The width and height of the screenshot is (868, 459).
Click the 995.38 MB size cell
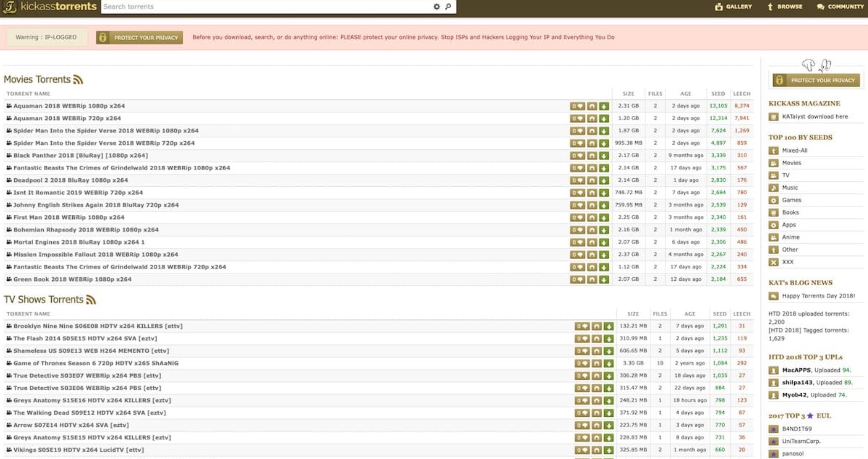tap(628, 143)
